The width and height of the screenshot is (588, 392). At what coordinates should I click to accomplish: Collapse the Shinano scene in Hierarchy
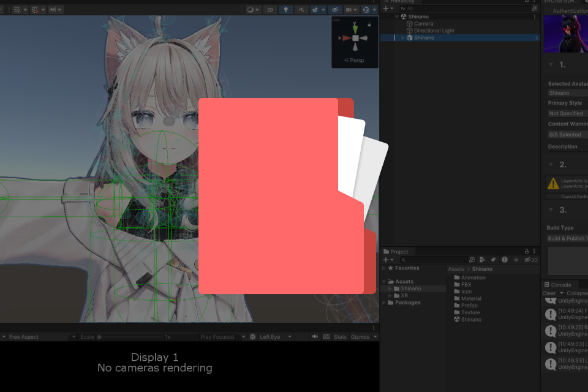(397, 17)
